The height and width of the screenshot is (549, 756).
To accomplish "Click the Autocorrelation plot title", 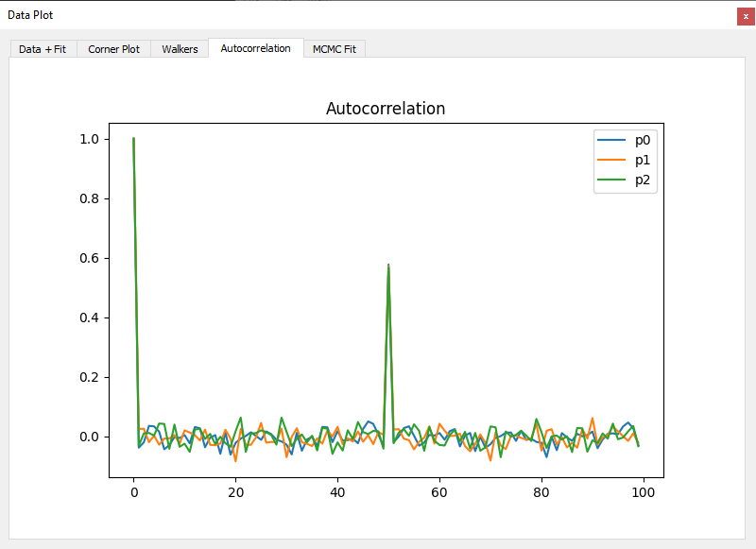I will 386,109.
